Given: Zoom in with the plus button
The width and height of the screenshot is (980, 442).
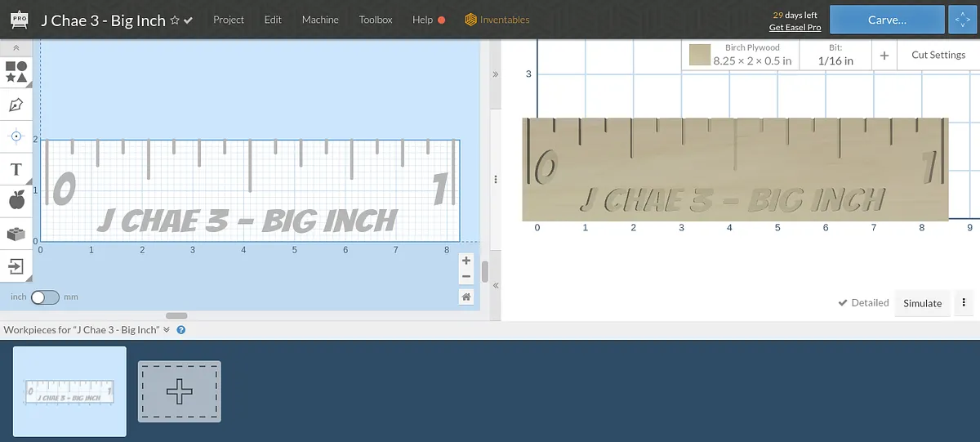Looking at the screenshot, I should 466,261.
